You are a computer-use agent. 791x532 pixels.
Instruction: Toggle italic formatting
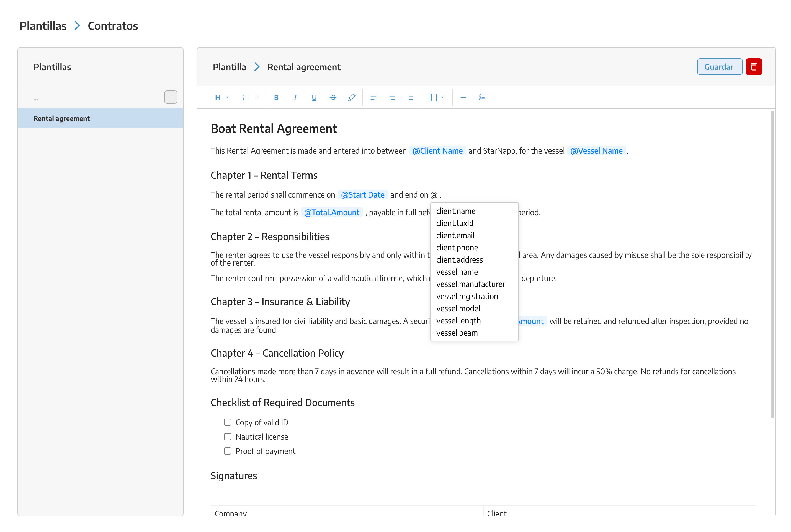pos(295,98)
